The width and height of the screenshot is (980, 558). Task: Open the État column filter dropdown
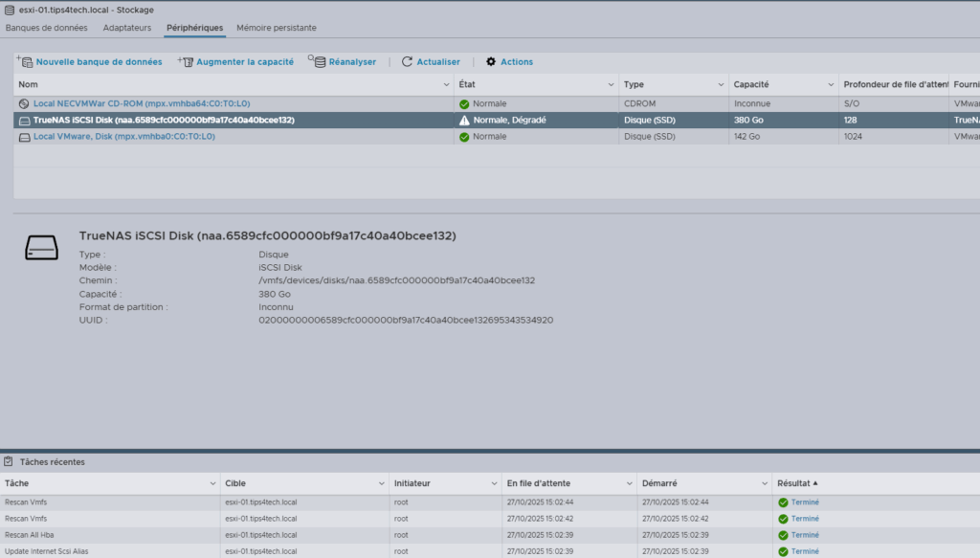coord(612,85)
